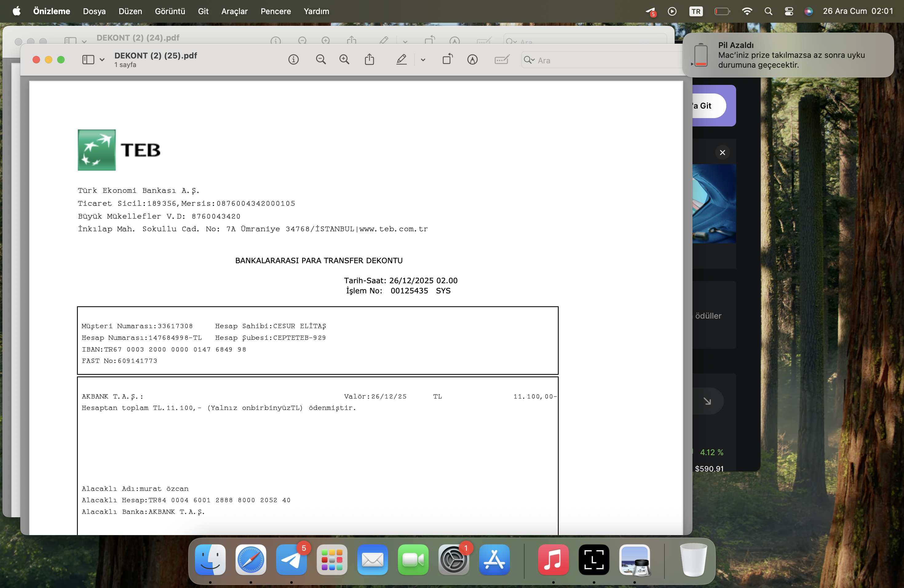Zoom in on the DEKONT (2) (25) document
Viewport: 904px width, 588px height.
point(344,60)
